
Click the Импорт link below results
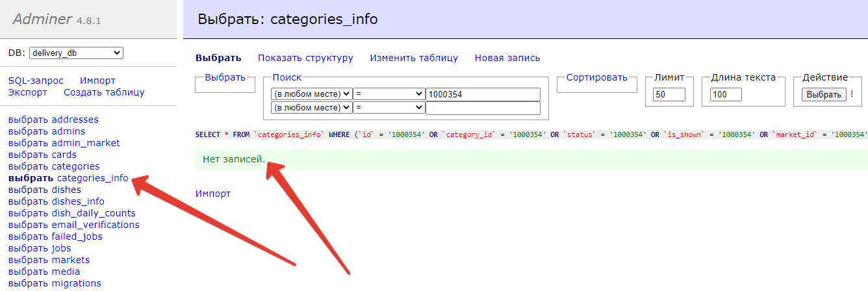point(213,194)
